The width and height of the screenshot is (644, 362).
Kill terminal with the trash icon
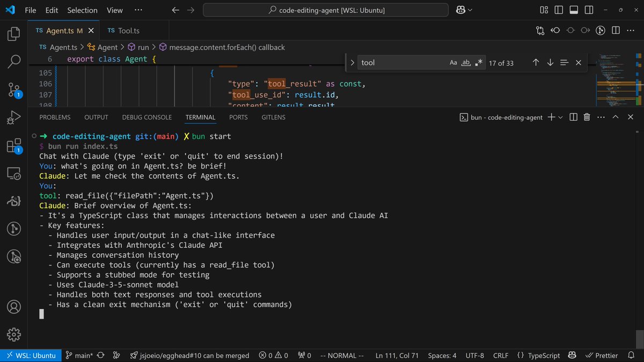coord(587,117)
